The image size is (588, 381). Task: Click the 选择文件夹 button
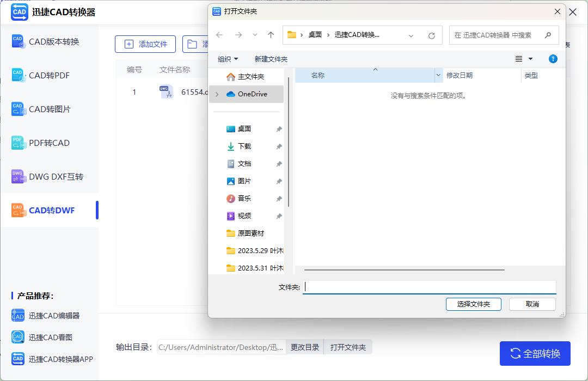point(473,304)
